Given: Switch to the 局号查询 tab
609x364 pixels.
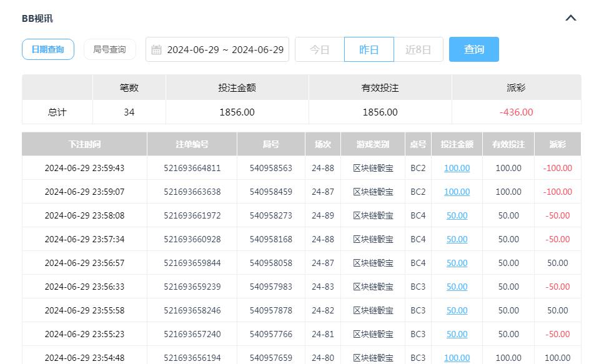Looking at the screenshot, I should (110, 49).
